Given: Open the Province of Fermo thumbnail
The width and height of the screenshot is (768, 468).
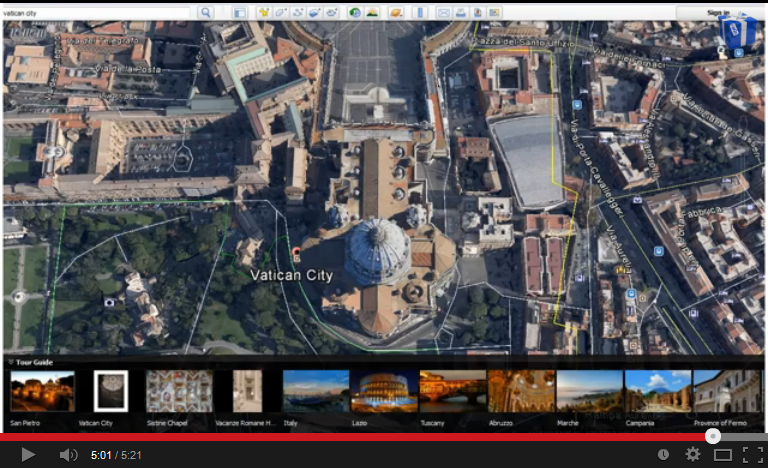Looking at the screenshot, I should pos(726,391).
